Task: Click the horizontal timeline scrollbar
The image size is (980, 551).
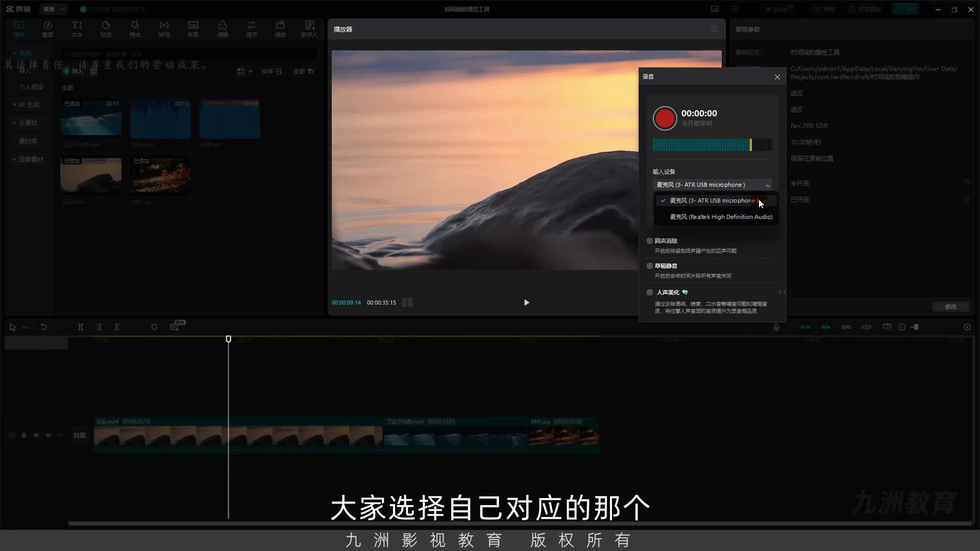Action: [x=520, y=523]
